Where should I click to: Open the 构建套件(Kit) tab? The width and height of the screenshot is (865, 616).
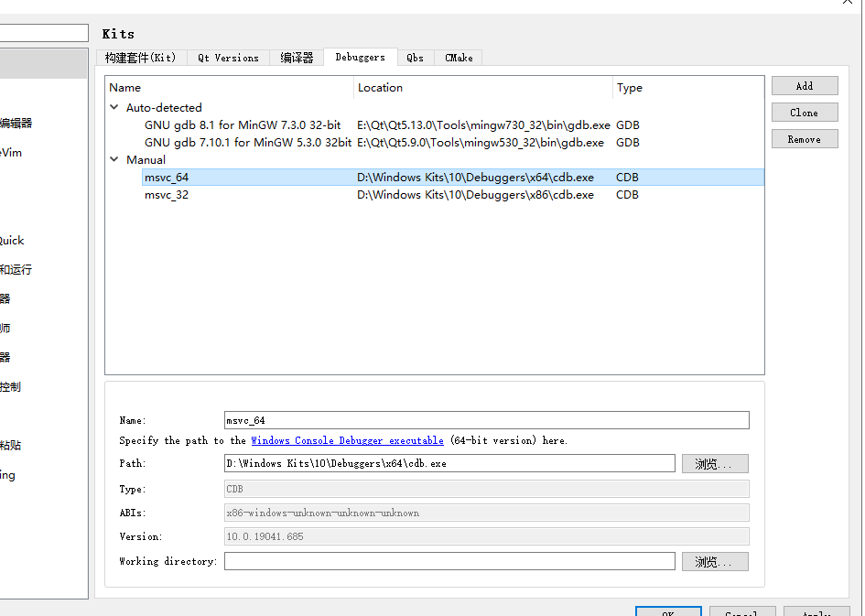tap(141, 57)
